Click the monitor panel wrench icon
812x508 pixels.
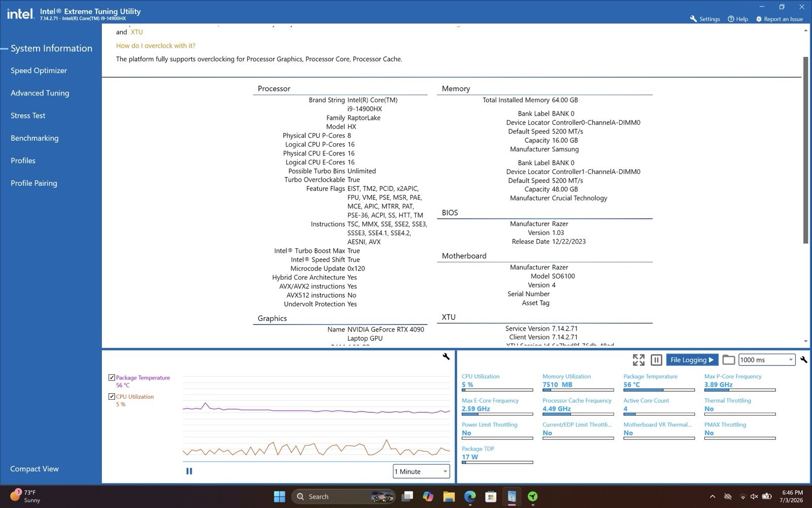click(x=804, y=360)
